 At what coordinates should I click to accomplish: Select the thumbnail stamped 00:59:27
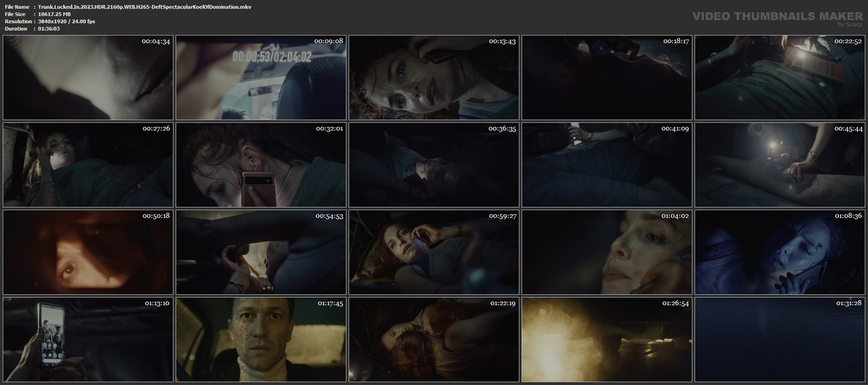coord(434,252)
